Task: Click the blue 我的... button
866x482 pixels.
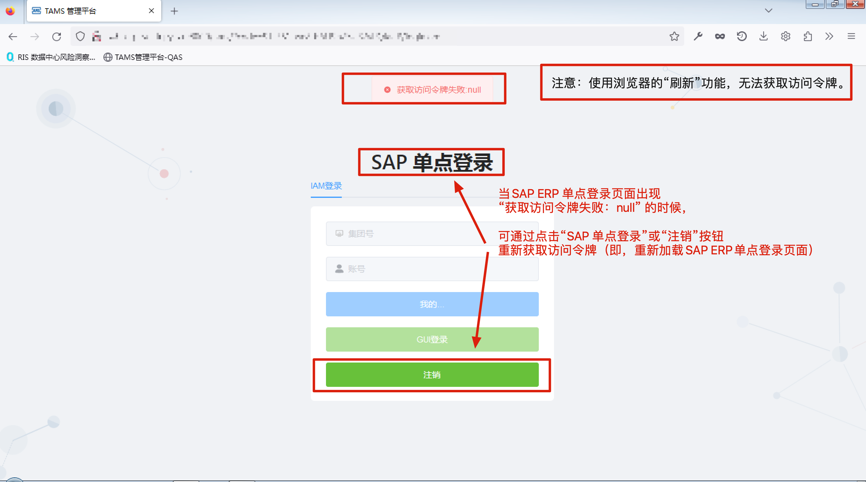Action: (432, 304)
